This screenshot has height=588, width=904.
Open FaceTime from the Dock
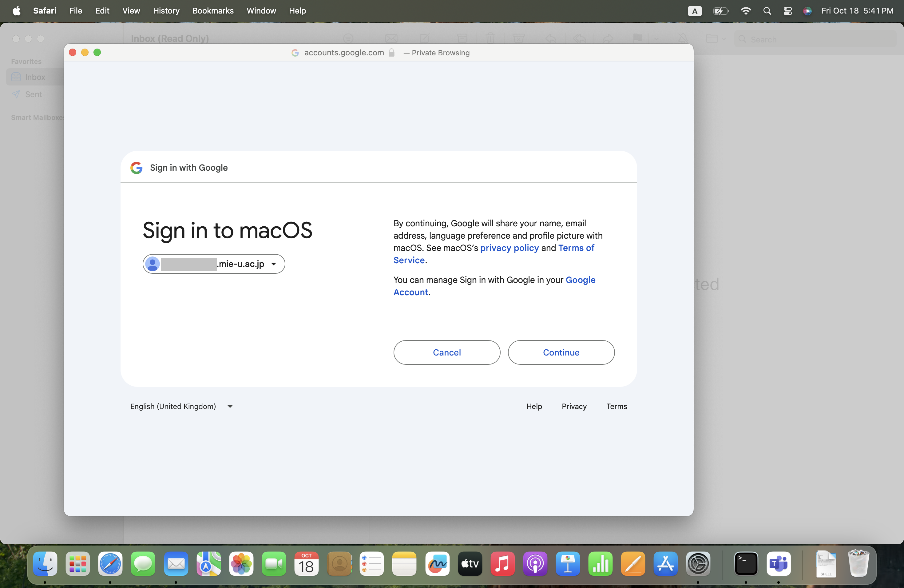tap(274, 564)
